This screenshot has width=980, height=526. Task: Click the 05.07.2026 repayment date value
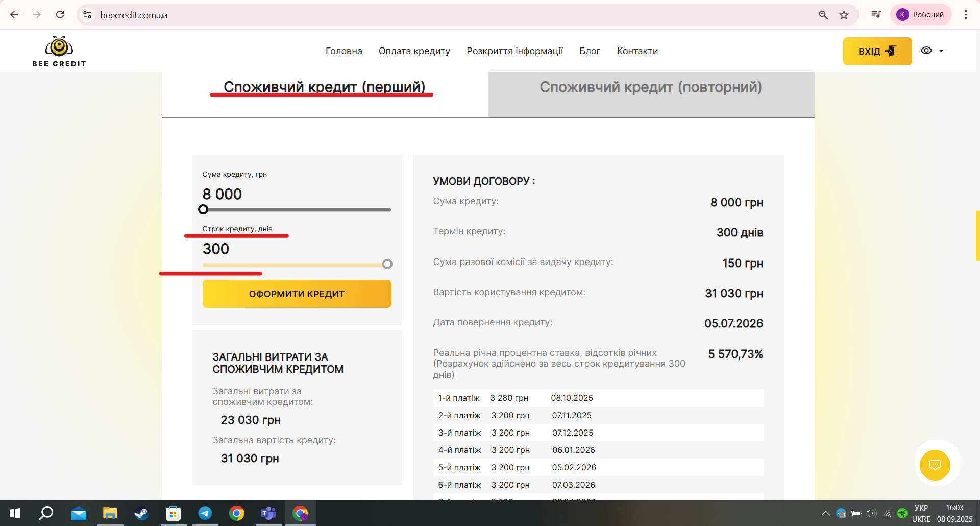point(734,323)
